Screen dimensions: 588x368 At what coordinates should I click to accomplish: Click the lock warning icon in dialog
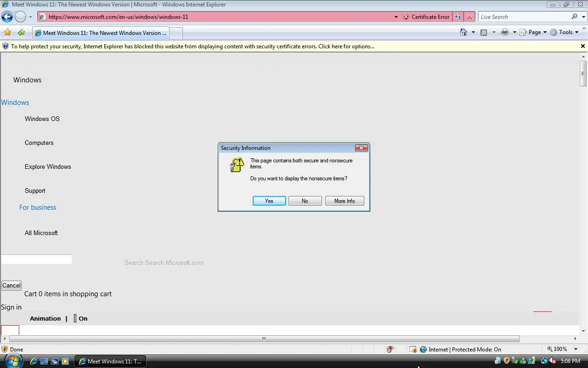click(237, 165)
